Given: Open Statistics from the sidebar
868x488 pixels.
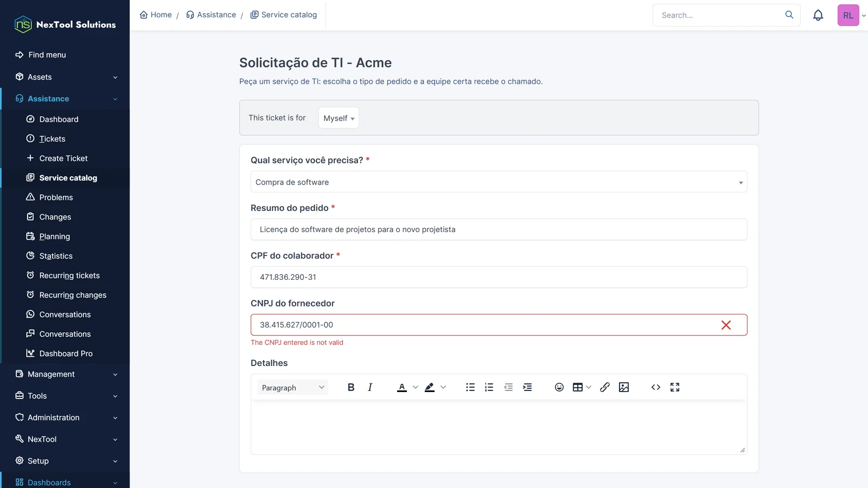Looking at the screenshot, I should [x=56, y=256].
